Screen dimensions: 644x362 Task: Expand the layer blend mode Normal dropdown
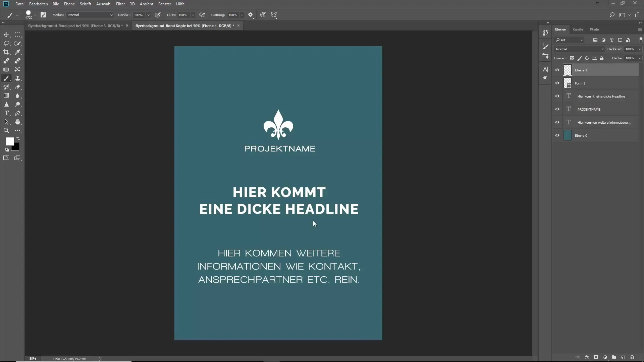click(579, 49)
